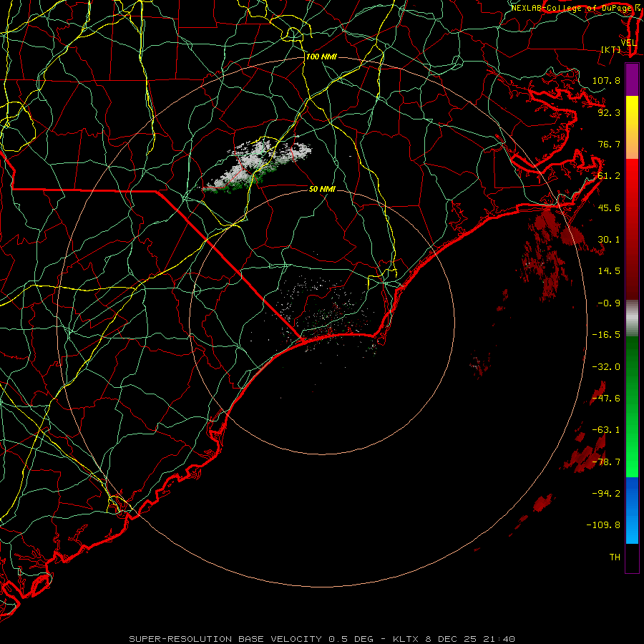The image size is (644, 644).
Task: Click the VEL legend title
Action: 629,43
